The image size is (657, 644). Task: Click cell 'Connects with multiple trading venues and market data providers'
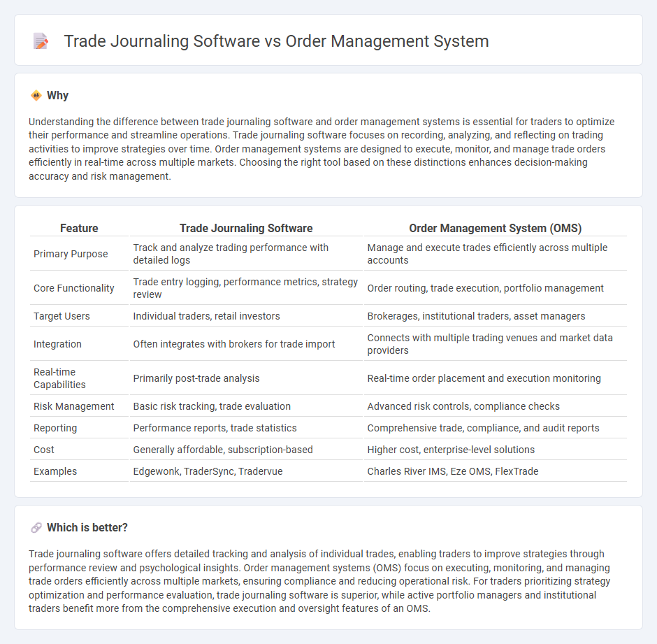tap(496, 344)
